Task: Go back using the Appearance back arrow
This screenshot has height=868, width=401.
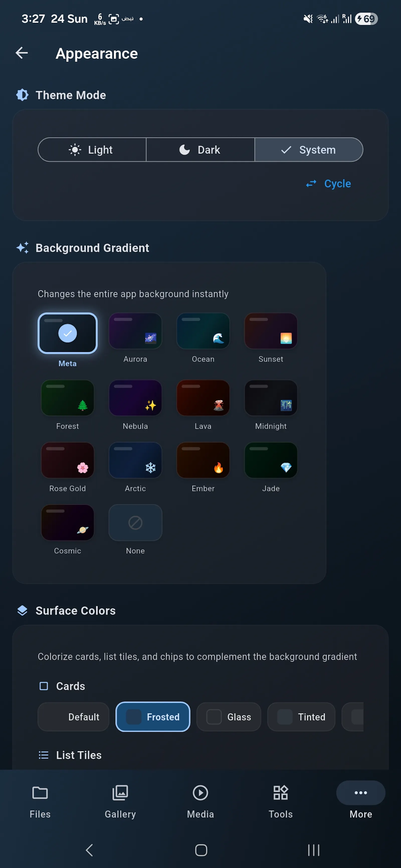Action: (22, 53)
